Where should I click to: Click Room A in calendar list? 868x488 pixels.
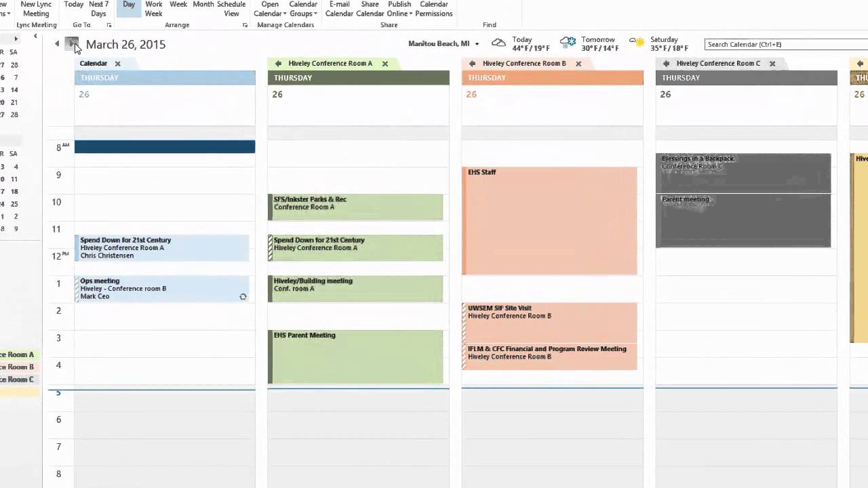tap(18, 354)
